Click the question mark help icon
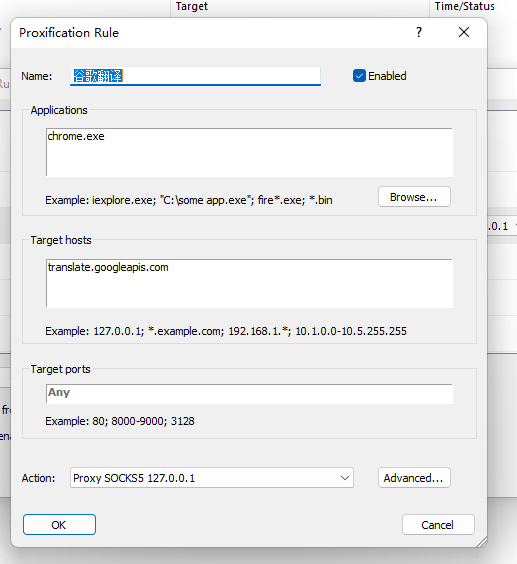Image resolution: width=517 pixels, height=564 pixels. (419, 32)
